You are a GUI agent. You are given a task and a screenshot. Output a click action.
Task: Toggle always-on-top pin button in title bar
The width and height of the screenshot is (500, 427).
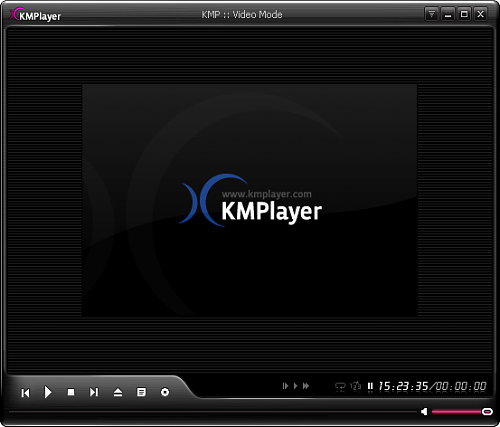(x=431, y=14)
